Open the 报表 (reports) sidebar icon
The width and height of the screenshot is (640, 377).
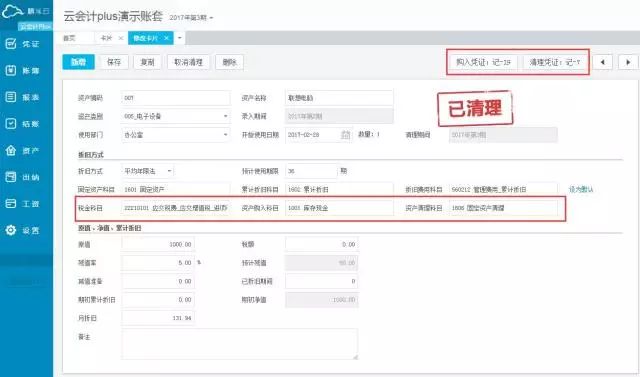point(11,97)
